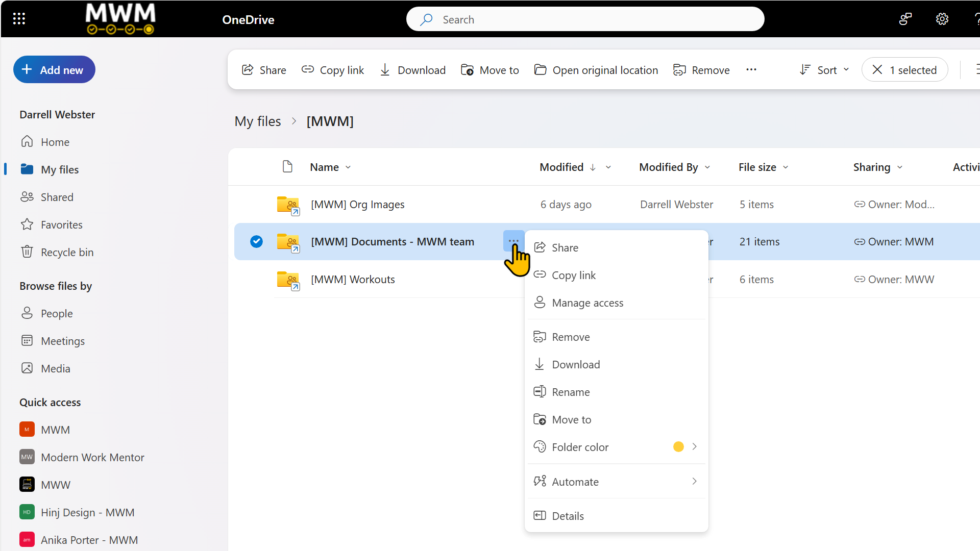Screen dimensions: 980x551
Task: Click the Add new button
Action: coord(54,69)
